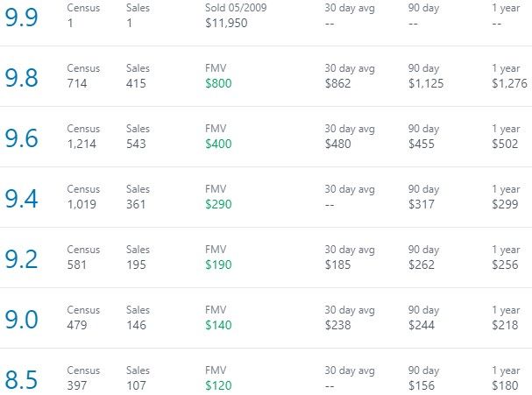Screen dimensions: 532x395
Task: Click 1 year average $1,276
Action: click(509, 83)
